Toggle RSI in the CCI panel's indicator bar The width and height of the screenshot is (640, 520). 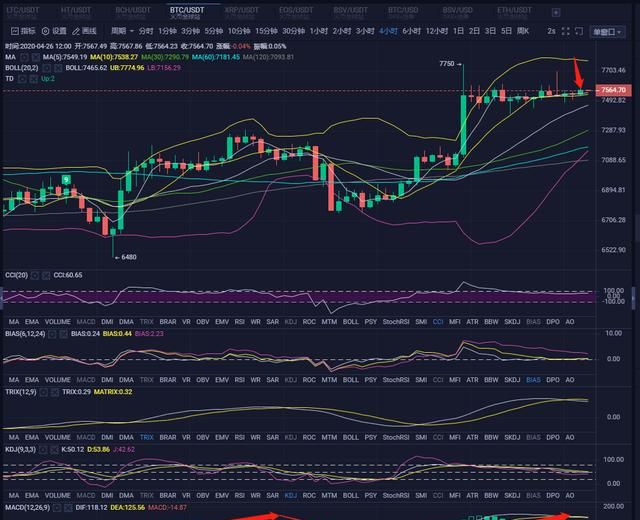(240, 322)
